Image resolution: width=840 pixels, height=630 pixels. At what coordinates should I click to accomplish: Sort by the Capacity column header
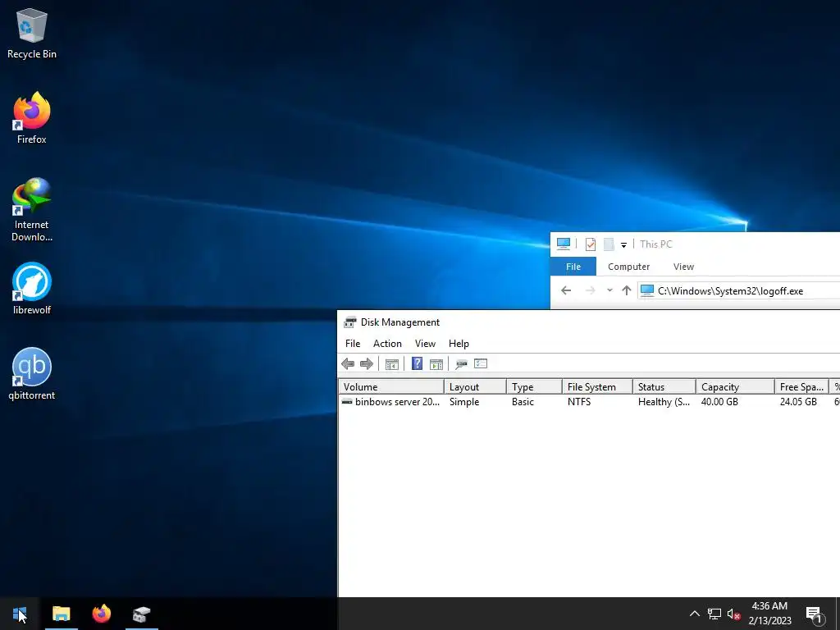[735, 387]
